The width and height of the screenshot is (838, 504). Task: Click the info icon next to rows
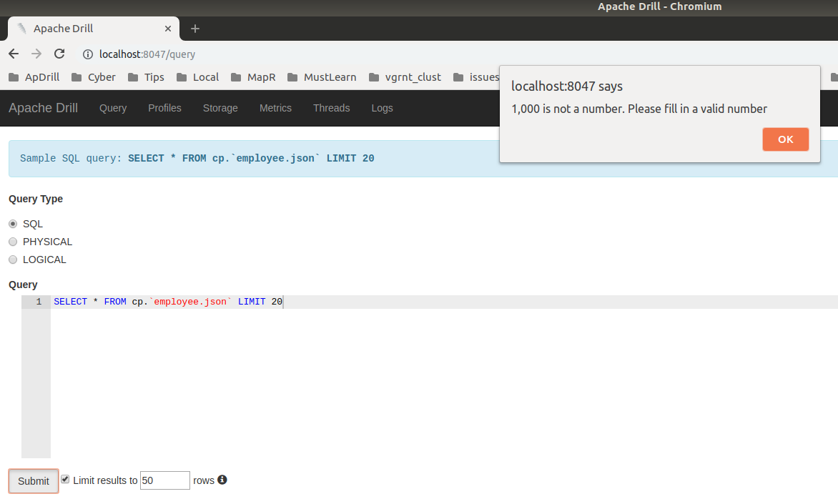(222, 480)
